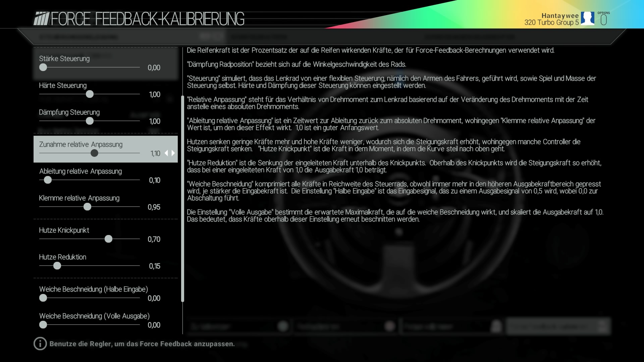Click the settings list vertical scrollbar
The image size is (644, 362).
pyautogui.click(x=182, y=199)
